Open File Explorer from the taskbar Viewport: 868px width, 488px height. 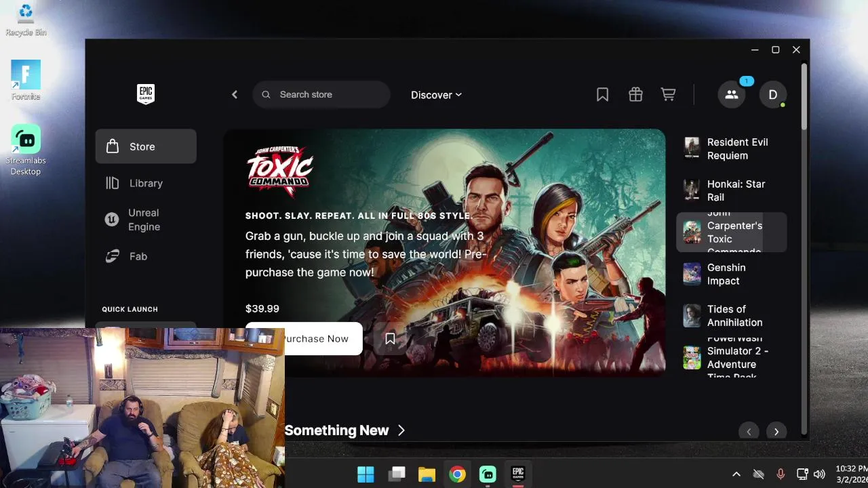427,474
